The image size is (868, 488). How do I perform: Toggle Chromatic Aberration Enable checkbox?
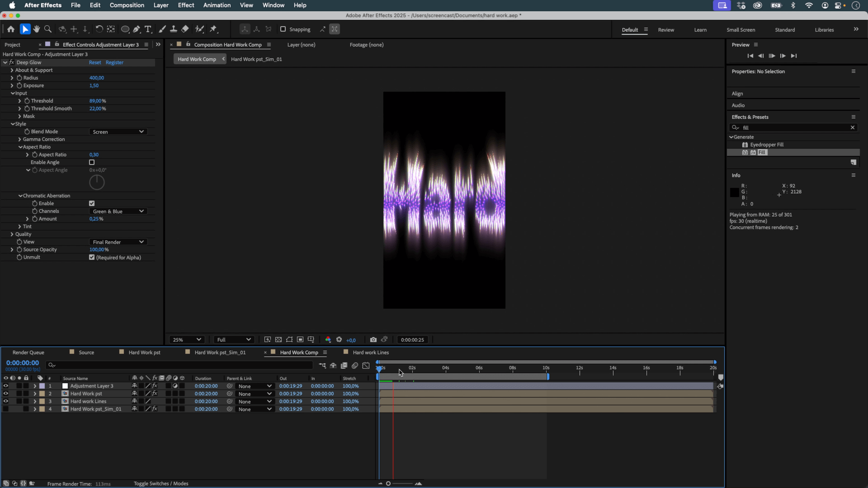coord(92,203)
